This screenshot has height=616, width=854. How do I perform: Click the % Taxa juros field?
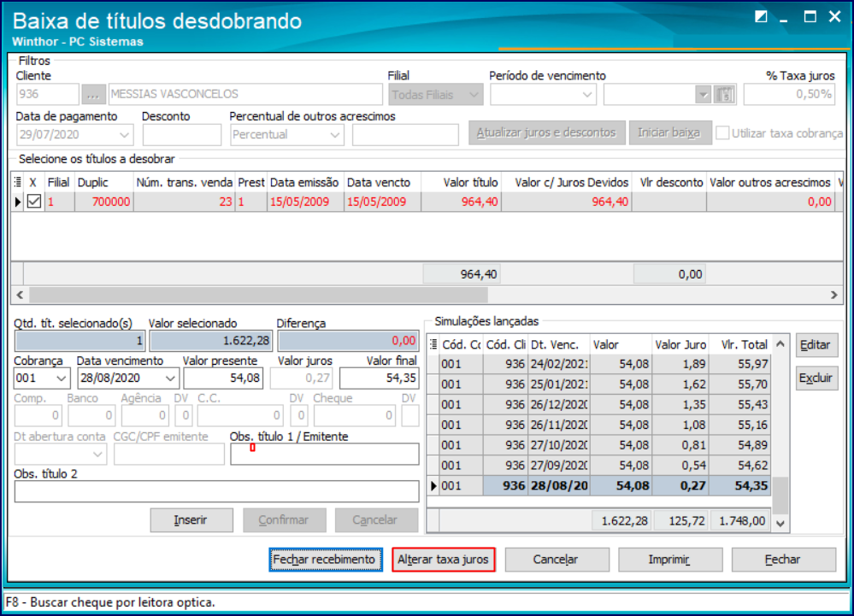coord(789,95)
